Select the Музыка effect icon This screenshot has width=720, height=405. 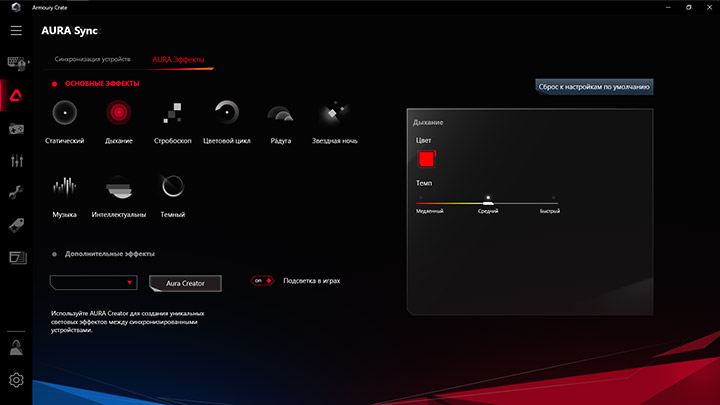tap(64, 187)
